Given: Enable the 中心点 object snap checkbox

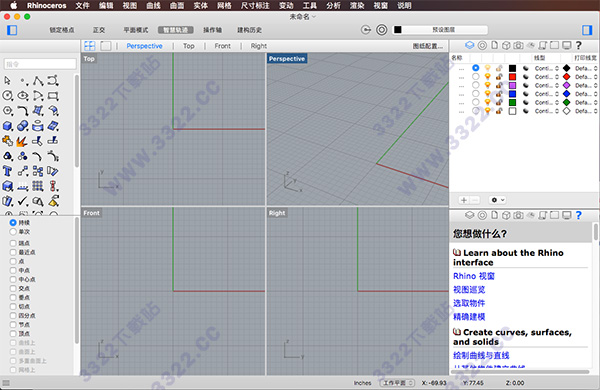Looking at the screenshot, I should tap(13, 279).
